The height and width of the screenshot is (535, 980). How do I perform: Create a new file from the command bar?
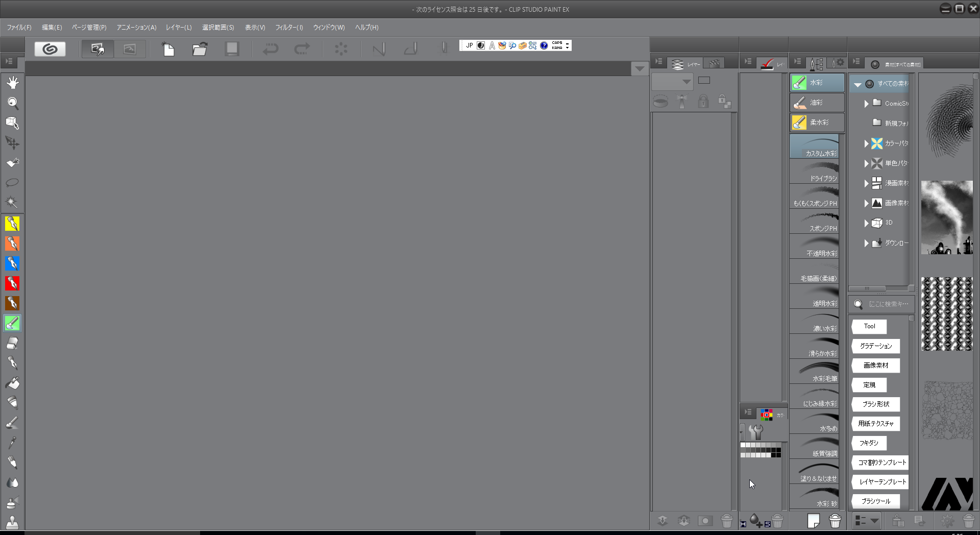point(168,49)
